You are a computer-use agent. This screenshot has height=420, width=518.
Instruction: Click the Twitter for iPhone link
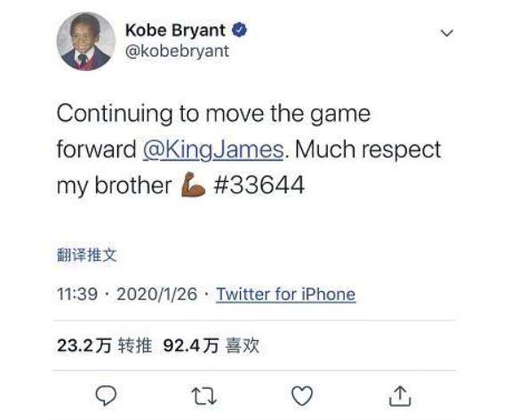[x=286, y=294]
